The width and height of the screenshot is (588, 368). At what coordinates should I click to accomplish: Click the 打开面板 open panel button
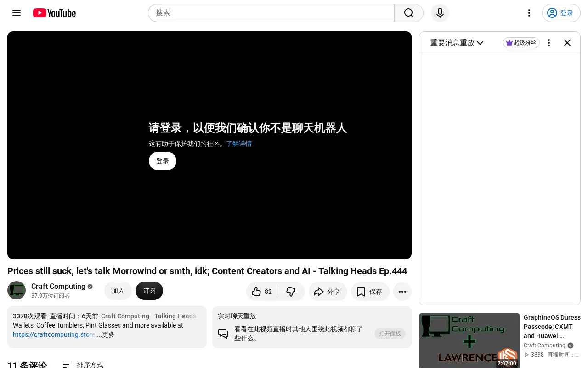(390, 333)
